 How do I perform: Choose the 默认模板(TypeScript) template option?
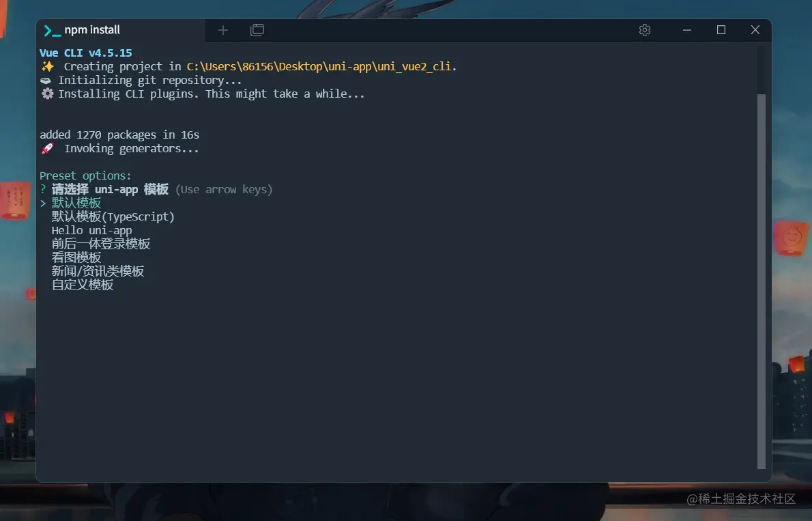[x=113, y=217]
